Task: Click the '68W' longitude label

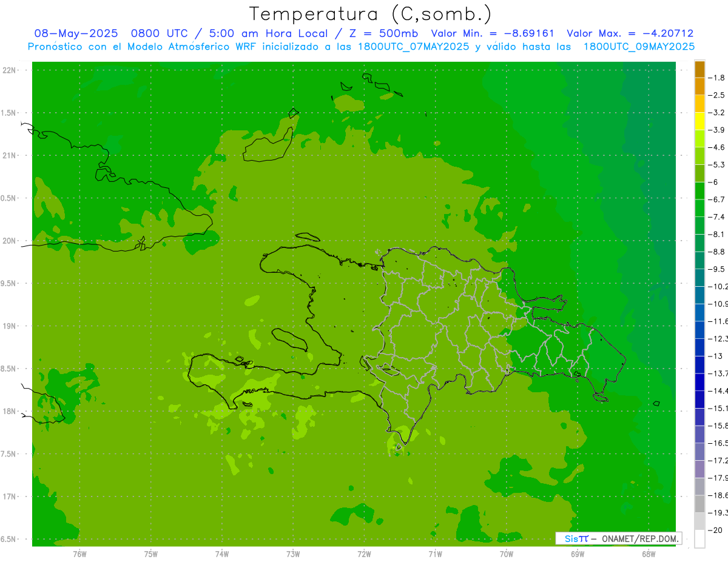Action: coord(648,554)
